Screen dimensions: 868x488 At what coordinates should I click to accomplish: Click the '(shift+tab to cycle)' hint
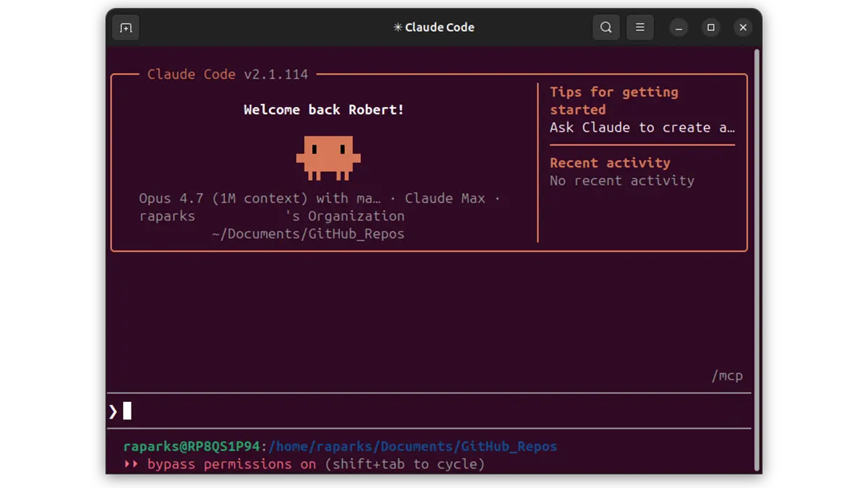coord(404,464)
